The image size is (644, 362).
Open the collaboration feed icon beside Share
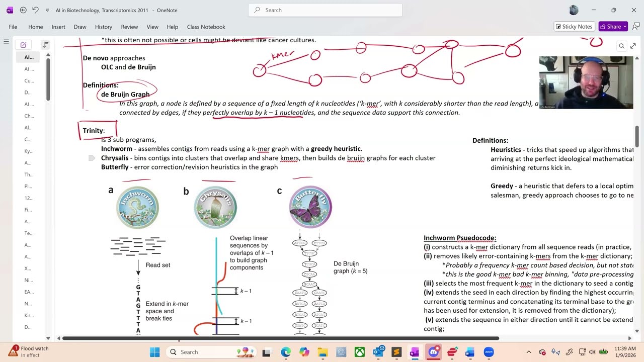[636, 27]
